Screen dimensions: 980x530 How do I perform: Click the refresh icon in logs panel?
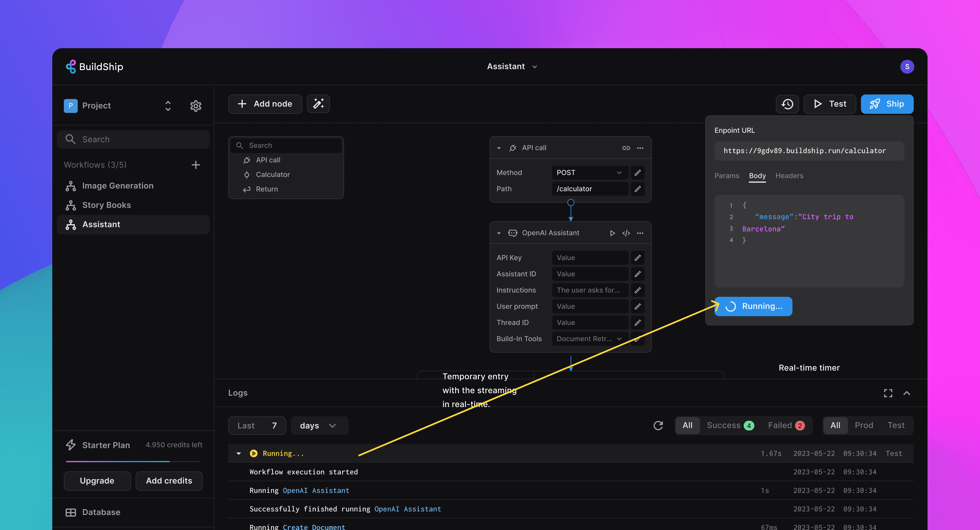point(658,425)
